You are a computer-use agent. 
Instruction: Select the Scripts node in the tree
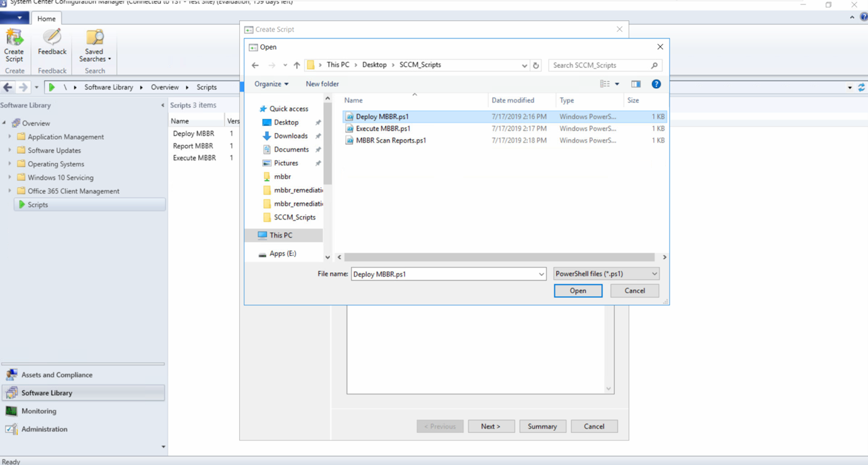(x=89, y=205)
